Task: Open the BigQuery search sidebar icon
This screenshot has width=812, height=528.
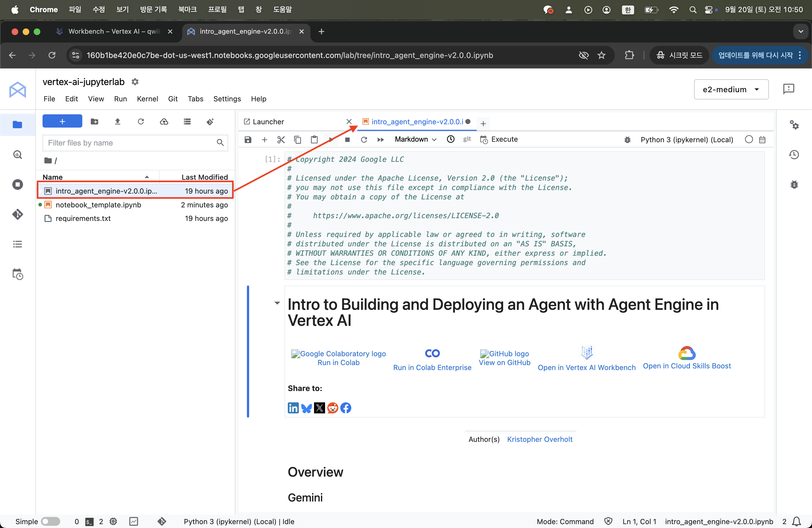Action: tap(17, 155)
